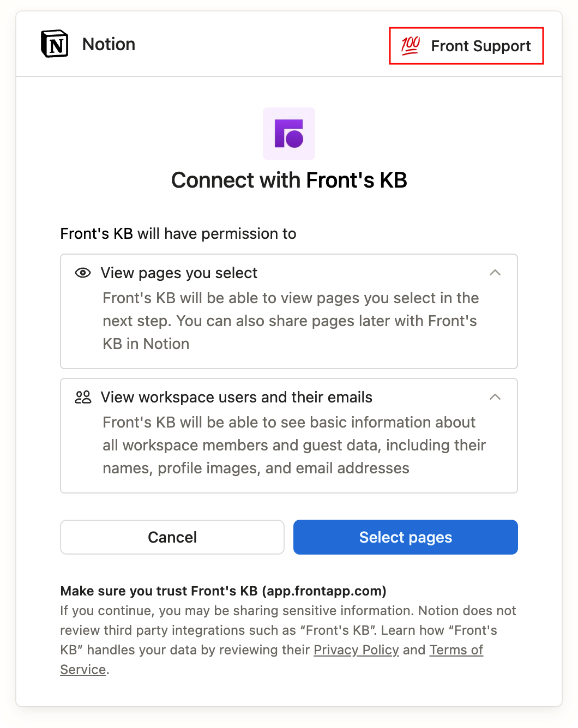Click the eye icon beside View pages

click(83, 273)
